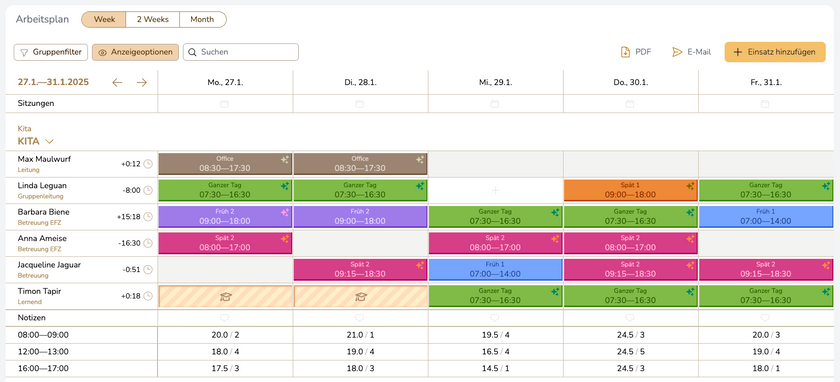This screenshot has width=840, height=382.
Task: Open Anna Ameise Monday Spät 2 shift
Action: click(225, 243)
